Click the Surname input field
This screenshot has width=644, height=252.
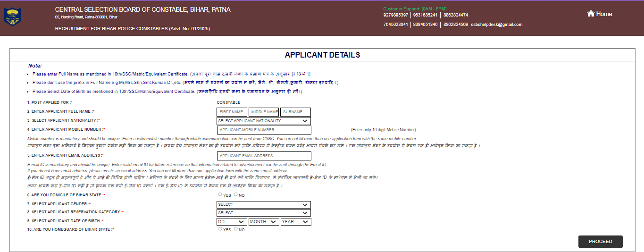295,112
